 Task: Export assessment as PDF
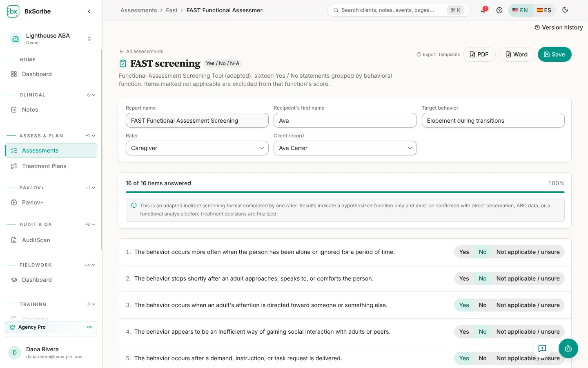pyautogui.click(x=479, y=54)
